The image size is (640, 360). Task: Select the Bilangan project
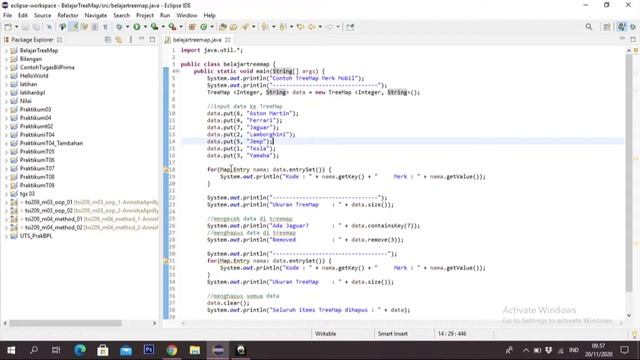(31, 59)
